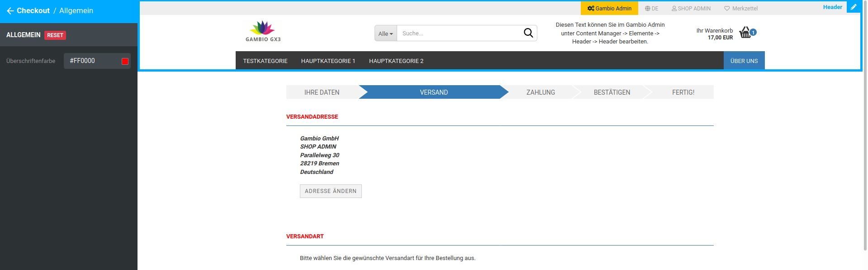Open the TESTKATEGORIE menu item
This screenshot has width=868, height=270.
point(265,61)
